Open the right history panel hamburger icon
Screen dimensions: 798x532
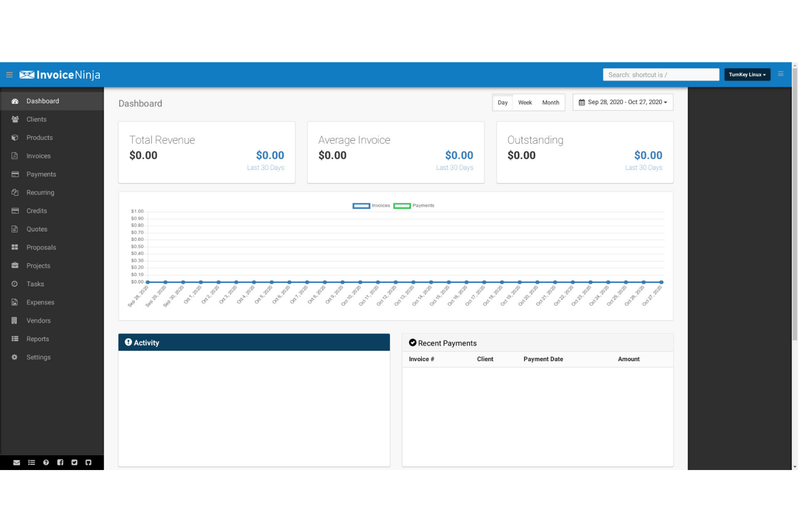pyautogui.click(x=780, y=74)
